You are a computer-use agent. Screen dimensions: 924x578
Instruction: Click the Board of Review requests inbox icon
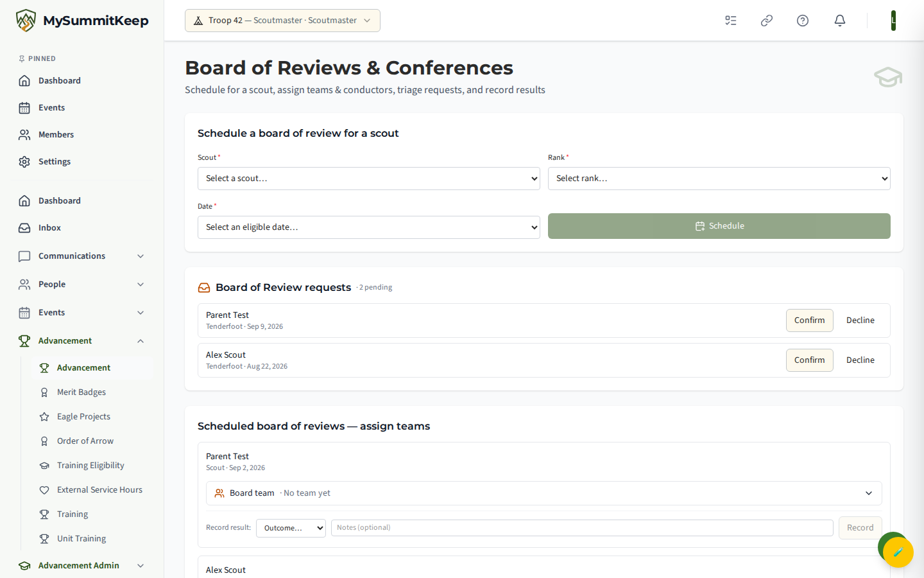(204, 288)
